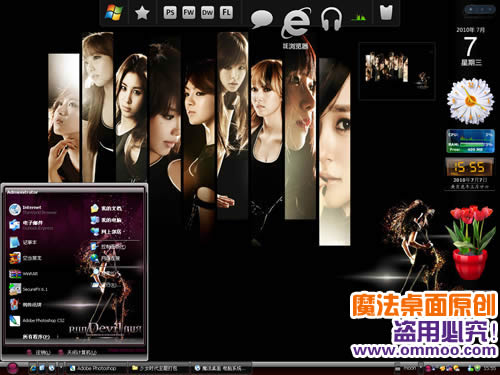
Task: Click the 注销 (log off) button
Action: 38,352
